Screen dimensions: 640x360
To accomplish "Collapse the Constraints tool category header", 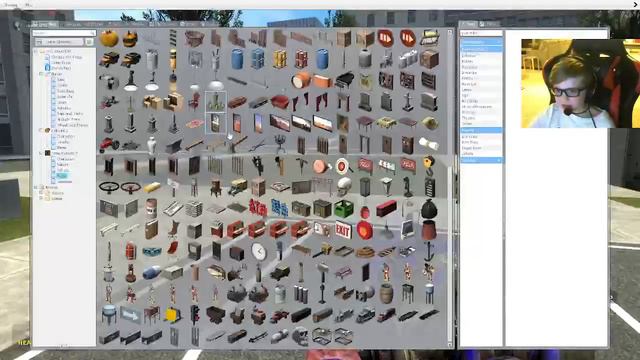I will coord(481,42).
